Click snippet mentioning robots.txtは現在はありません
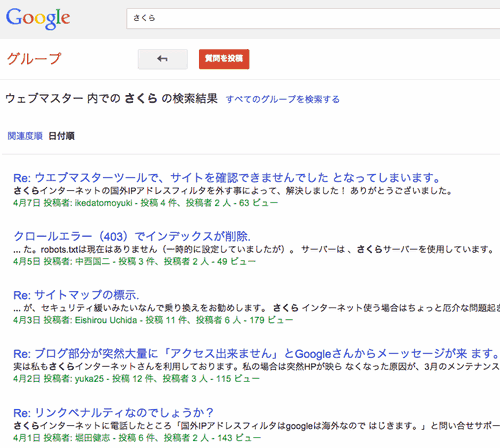 [253, 249]
